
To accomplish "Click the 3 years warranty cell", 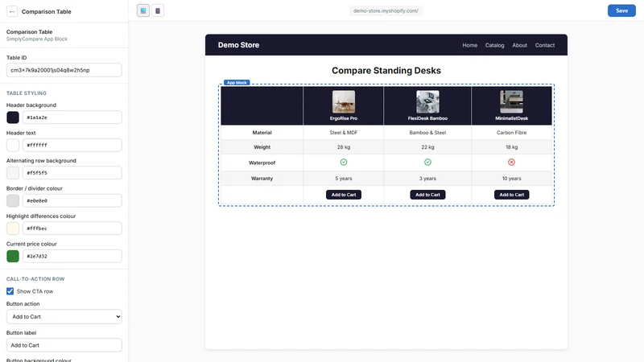I will (427, 179).
